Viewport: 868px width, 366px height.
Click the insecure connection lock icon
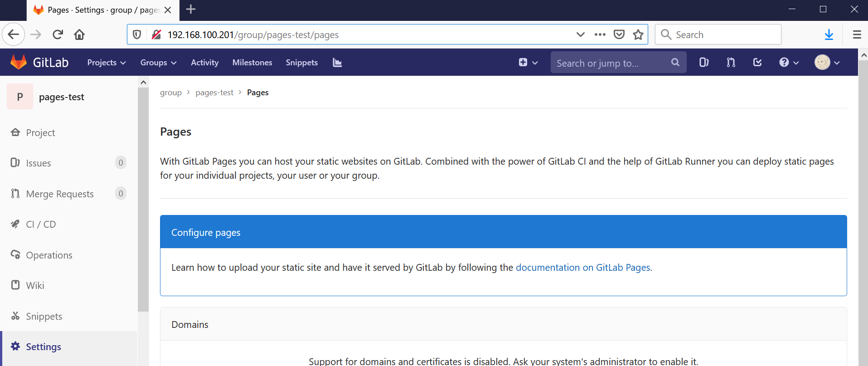(x=156, y=34)
